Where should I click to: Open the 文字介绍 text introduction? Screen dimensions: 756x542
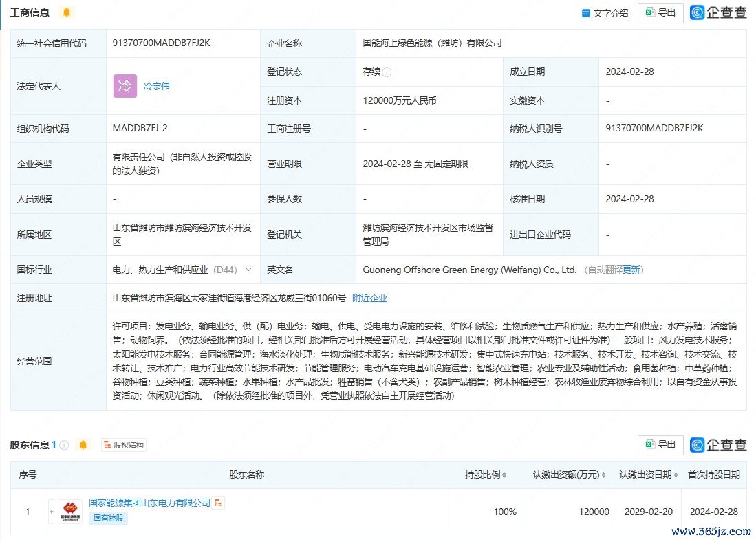[x=605, y=13]
